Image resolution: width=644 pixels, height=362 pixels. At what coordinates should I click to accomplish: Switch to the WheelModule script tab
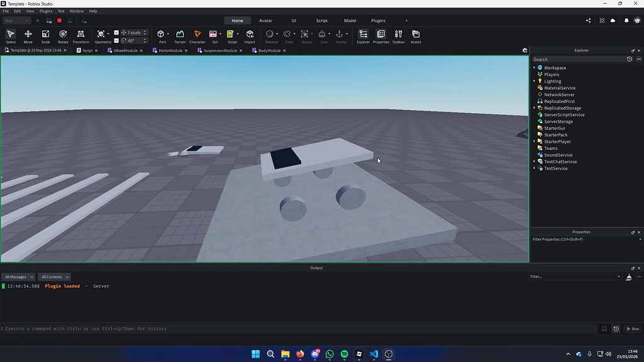(125, 50)
